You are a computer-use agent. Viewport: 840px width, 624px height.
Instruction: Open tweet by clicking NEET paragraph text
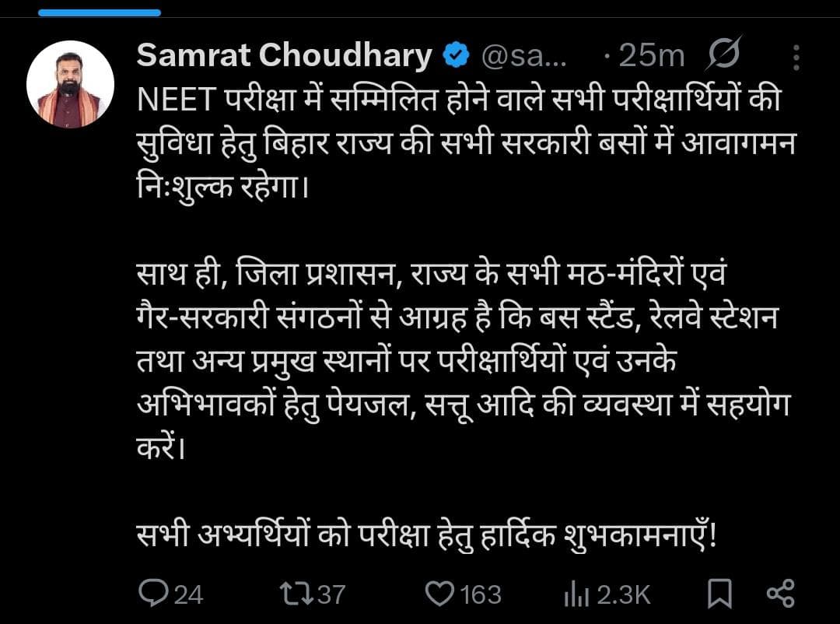coord(466,144)
